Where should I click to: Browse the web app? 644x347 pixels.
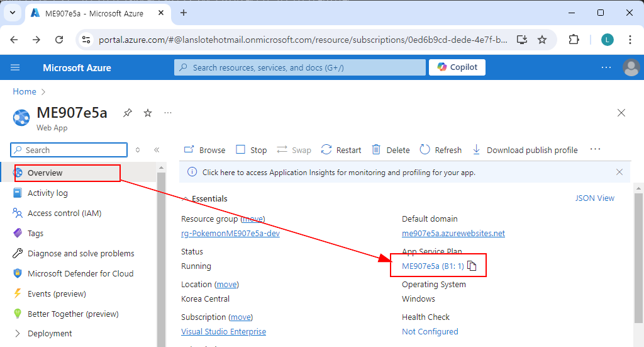tap(204, 150)
